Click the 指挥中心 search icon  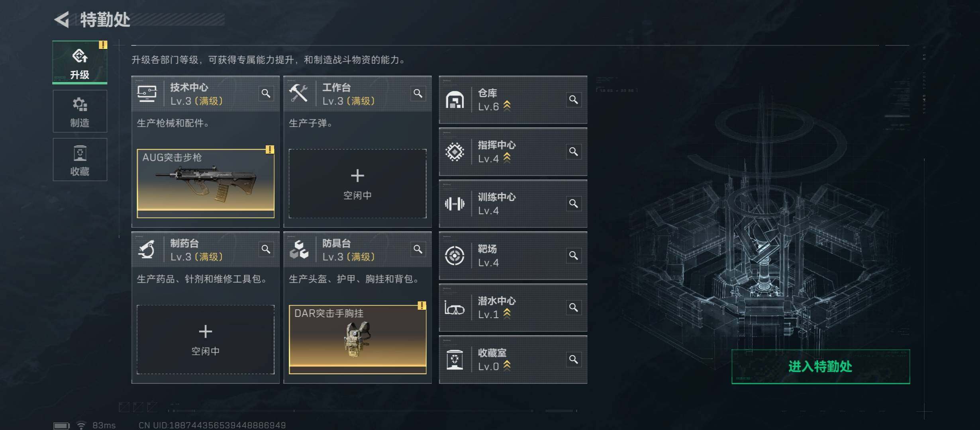(x=574, y=152)
